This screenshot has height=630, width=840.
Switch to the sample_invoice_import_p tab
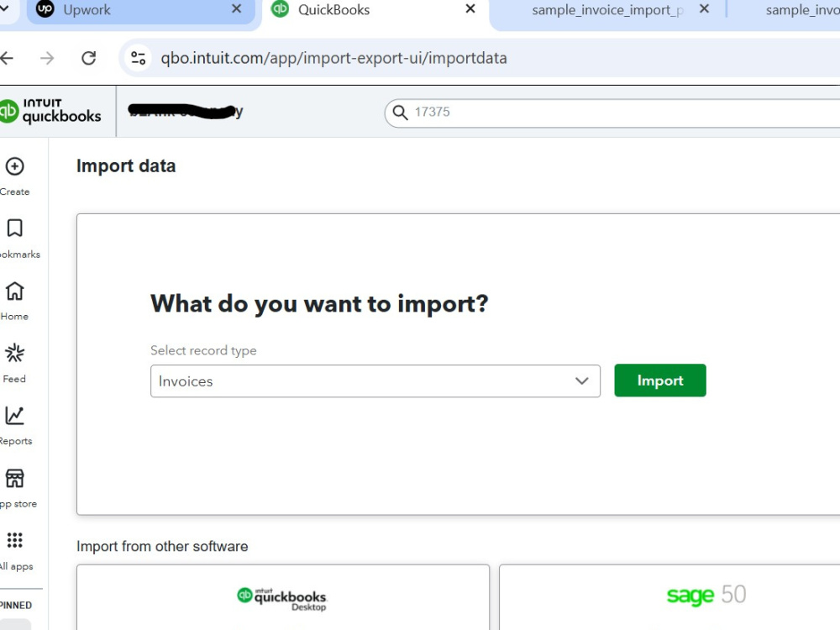[x=607, y=9]
